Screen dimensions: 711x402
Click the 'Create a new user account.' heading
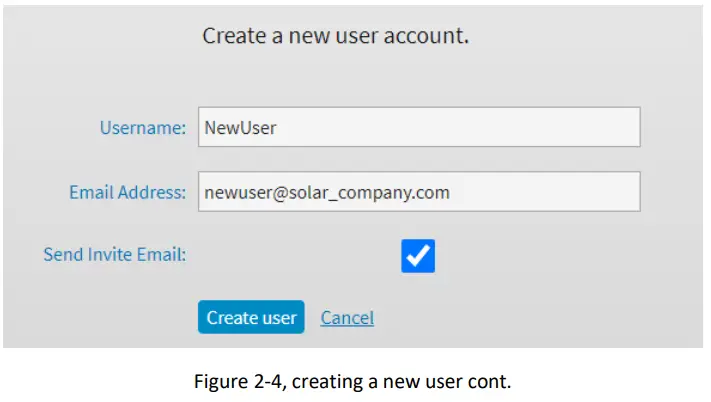point(336,36)
